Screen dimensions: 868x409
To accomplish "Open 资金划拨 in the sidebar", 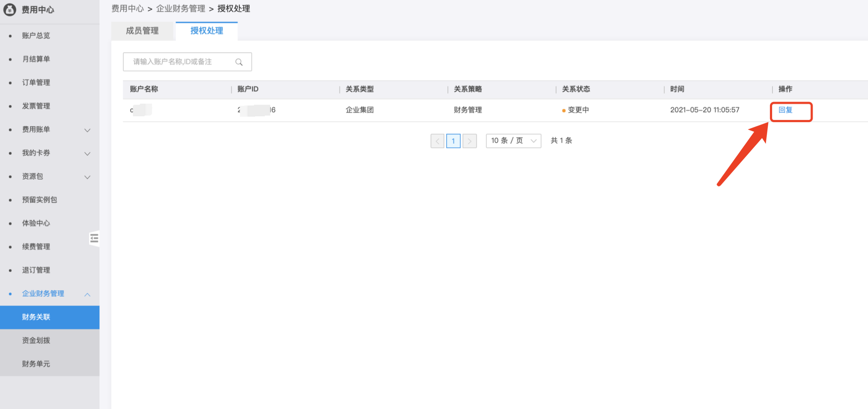I will click(x=36, y=341).
